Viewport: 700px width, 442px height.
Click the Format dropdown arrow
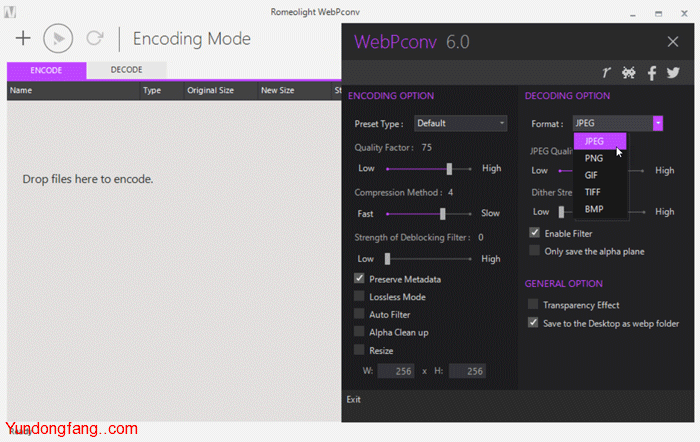tap(658, 123)
